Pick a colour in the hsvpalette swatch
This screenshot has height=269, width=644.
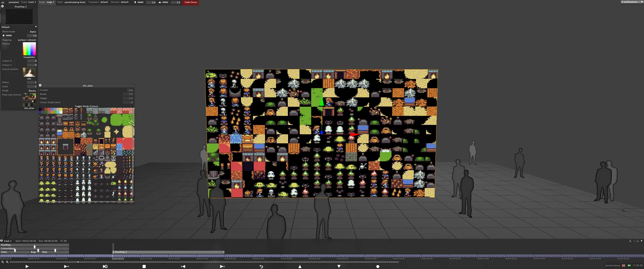pos(29,49)
